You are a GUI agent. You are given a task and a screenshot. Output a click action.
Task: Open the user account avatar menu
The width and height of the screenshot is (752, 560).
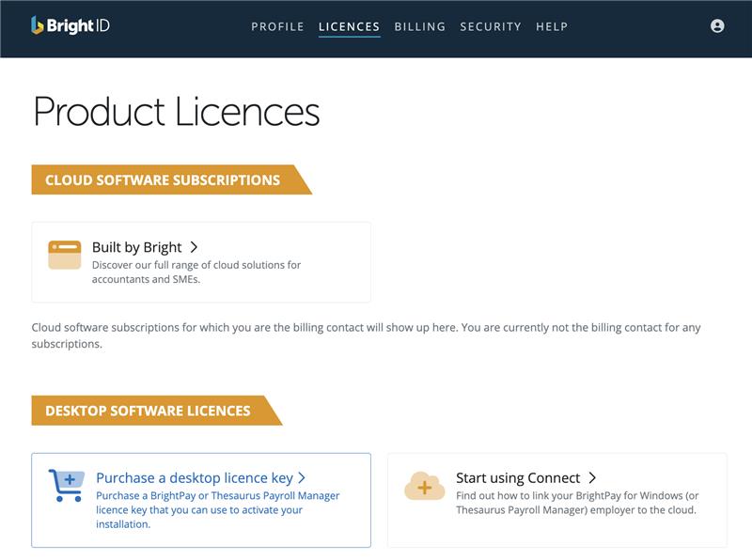point(717,26)
